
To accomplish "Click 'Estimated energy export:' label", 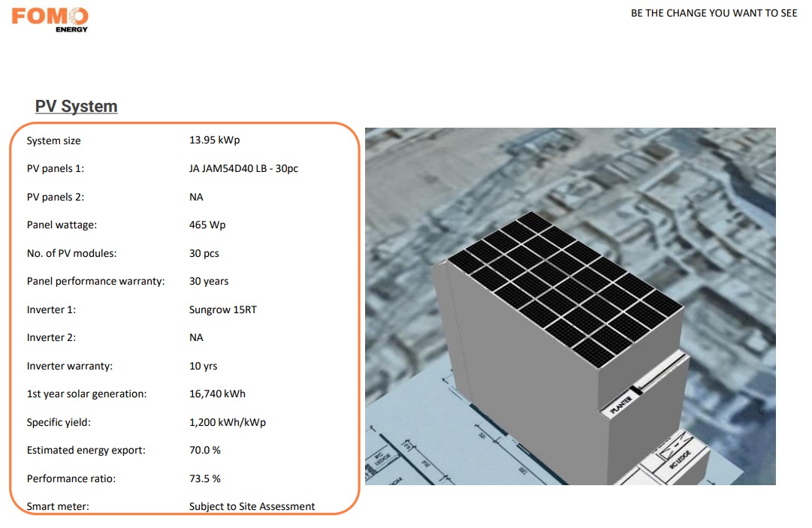I will pyautogui.click(x=86, y=451).
